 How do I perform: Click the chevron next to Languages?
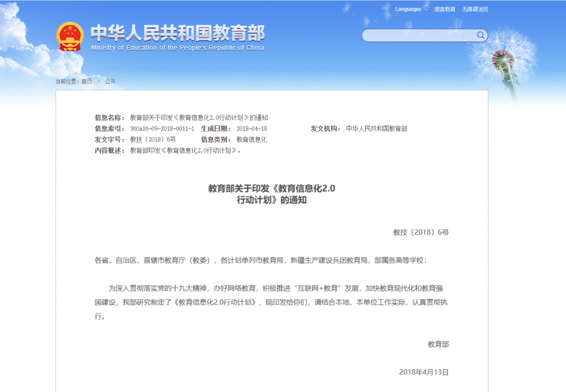coord(426,9)
